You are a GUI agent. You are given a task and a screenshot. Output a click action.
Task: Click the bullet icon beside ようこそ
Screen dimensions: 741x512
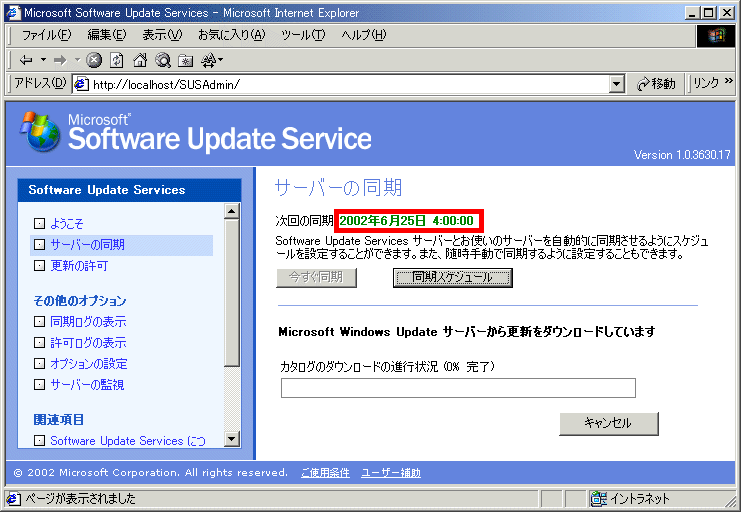coord(40,223)
